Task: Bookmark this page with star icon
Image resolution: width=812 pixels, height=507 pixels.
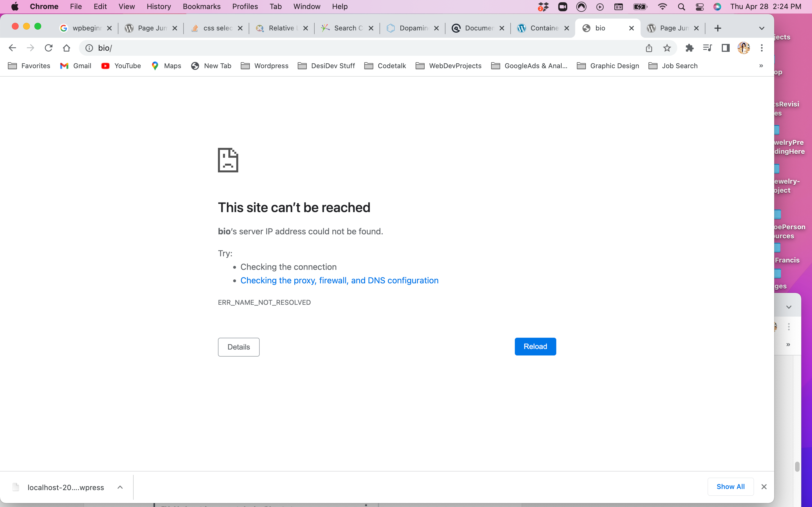Action: [667, 48]
